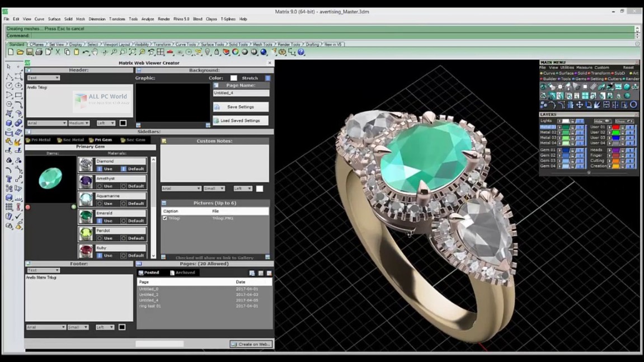The height and width of the screenshot is (362, 644).
Task: Click the round gem icon in Main Menu second row
Action: tap(627, 96)
